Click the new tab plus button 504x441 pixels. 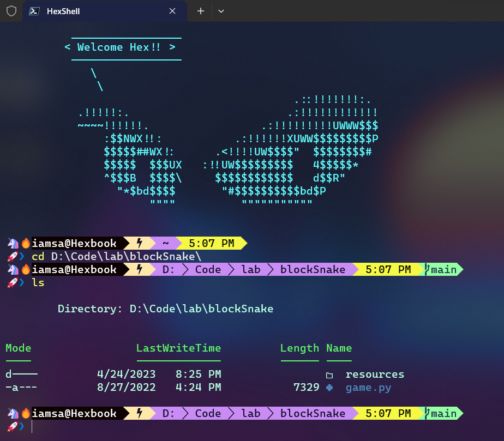pyautogui.click(x=201, y=11)
